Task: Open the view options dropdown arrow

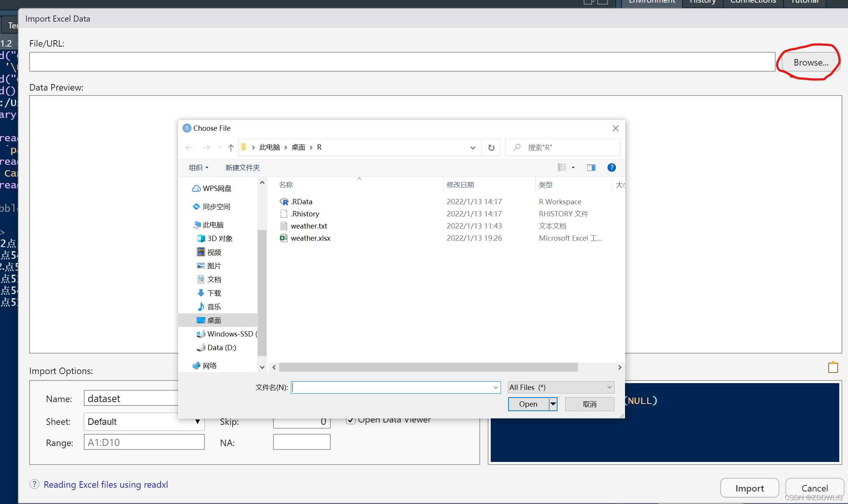Action: (x=573, y=167)
